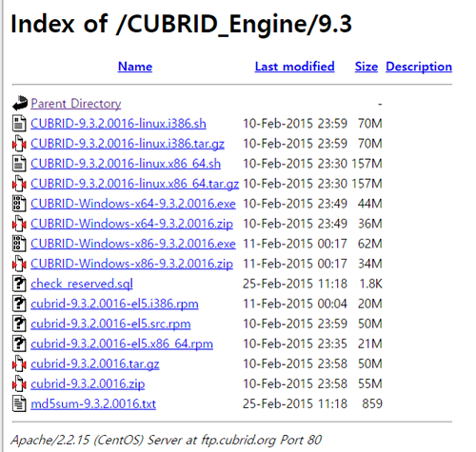
Task: Download CUBRID-9.3.2.0016-linux.i386.sh
Action: coord(118,124)
